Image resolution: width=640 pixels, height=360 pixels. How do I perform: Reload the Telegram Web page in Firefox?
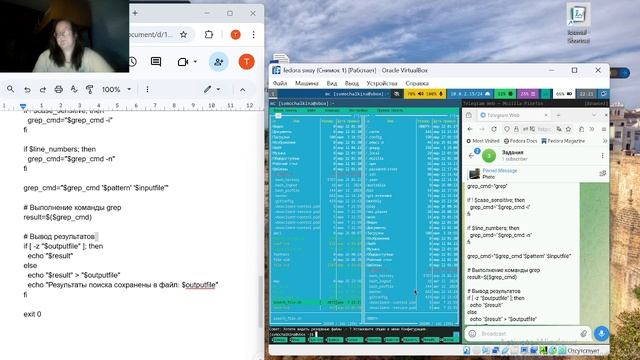tap(494, 129)
